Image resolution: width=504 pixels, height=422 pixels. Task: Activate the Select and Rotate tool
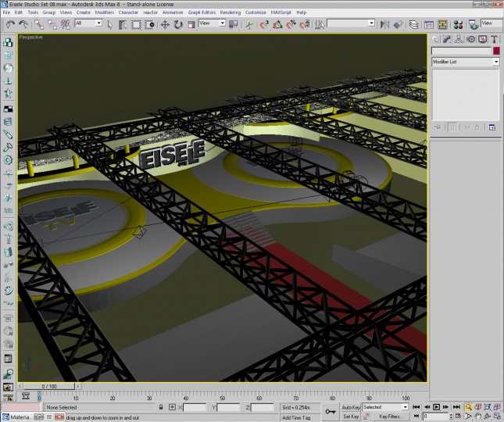tap(178, 25)
